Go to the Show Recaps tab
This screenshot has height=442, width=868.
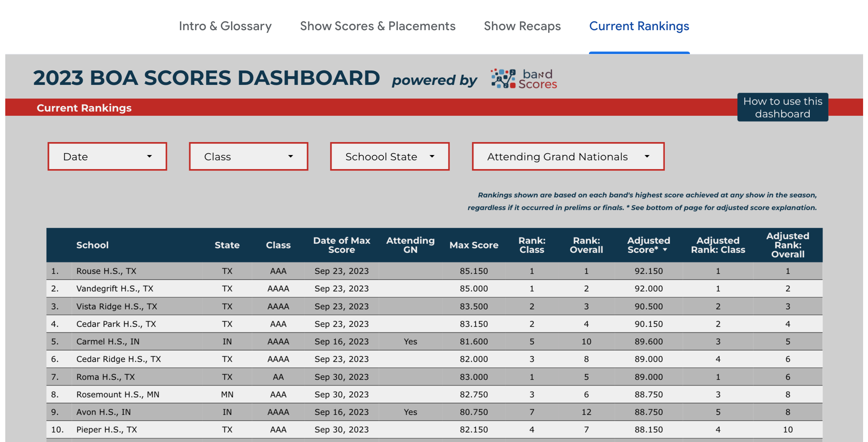pos(522,26)
